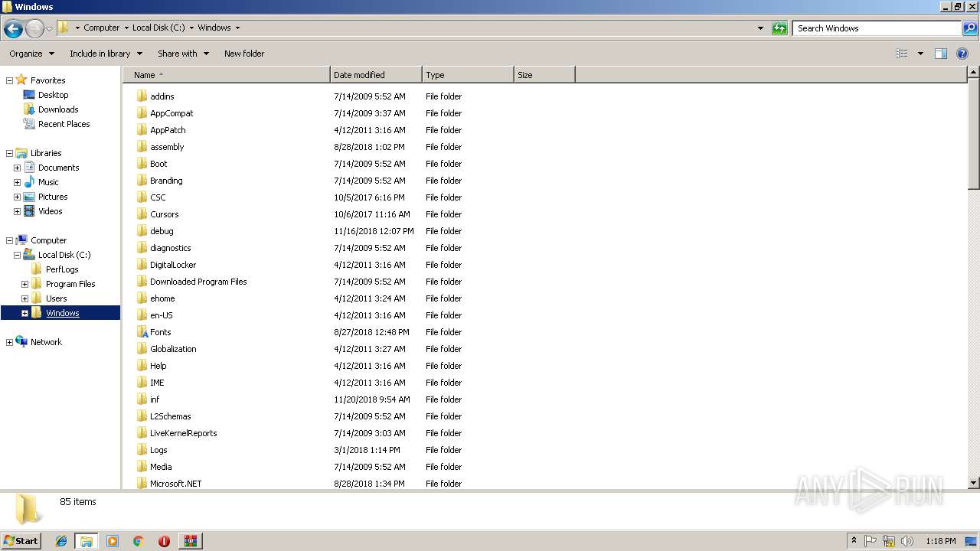Launch Google Chrome from taskbar
Image resolution: width=980 pixels, height=551 pixels.
click(x=138, y=541)
